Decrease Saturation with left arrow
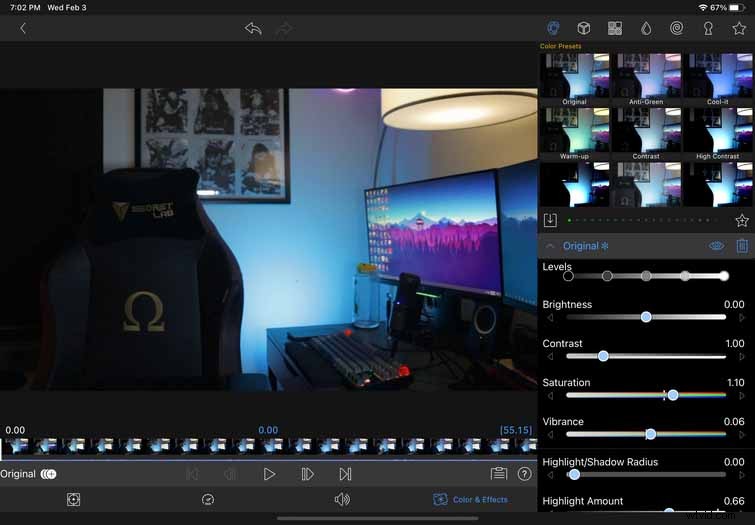Screen dimensions: 755x525 coord(550,396)
